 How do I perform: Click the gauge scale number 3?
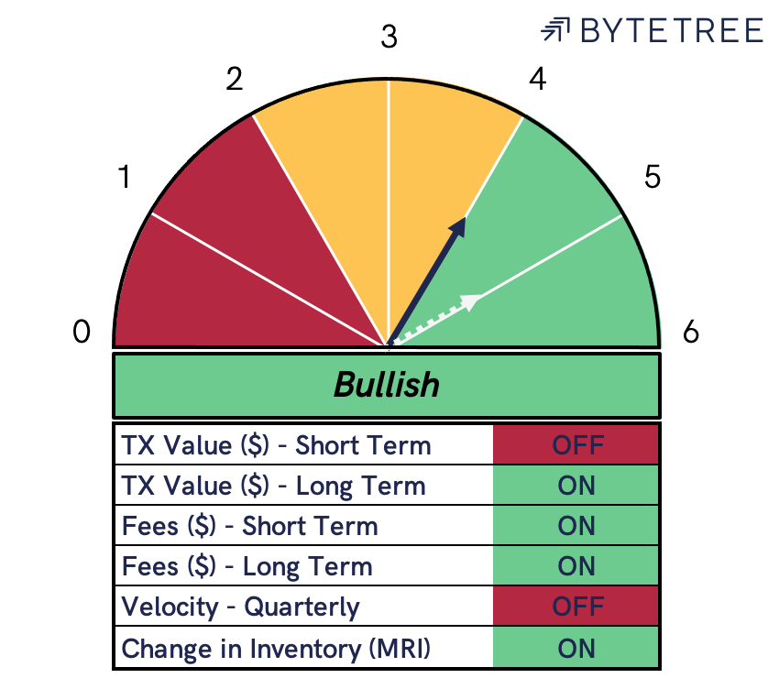389,37
